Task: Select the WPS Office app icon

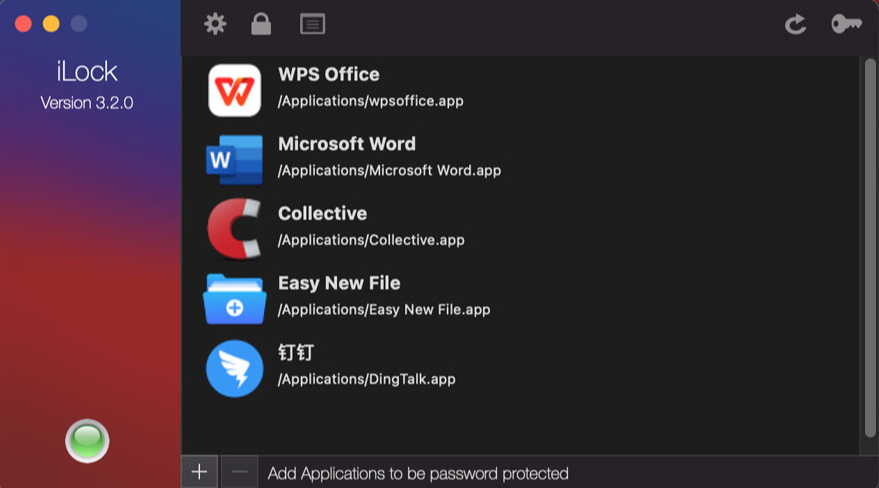Action: (x=234, y=90)
